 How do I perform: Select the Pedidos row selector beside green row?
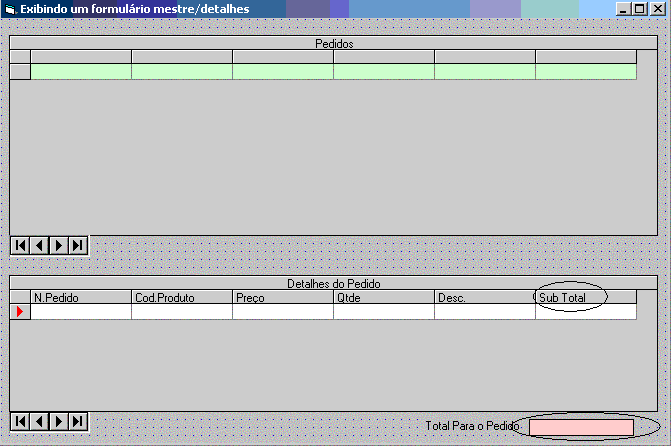(x=20, y=71)
